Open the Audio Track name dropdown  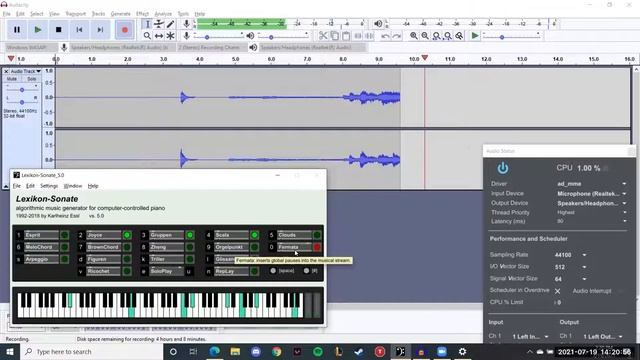tap(26, 71)
